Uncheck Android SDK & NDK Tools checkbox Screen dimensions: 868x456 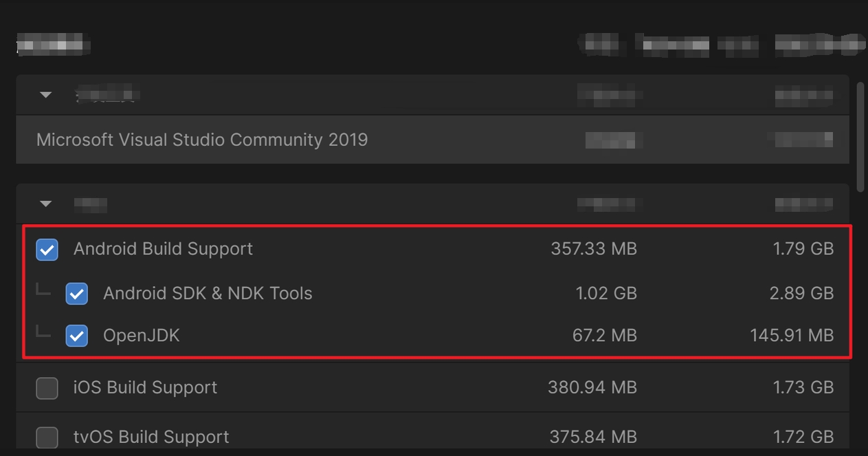point(76,294)
